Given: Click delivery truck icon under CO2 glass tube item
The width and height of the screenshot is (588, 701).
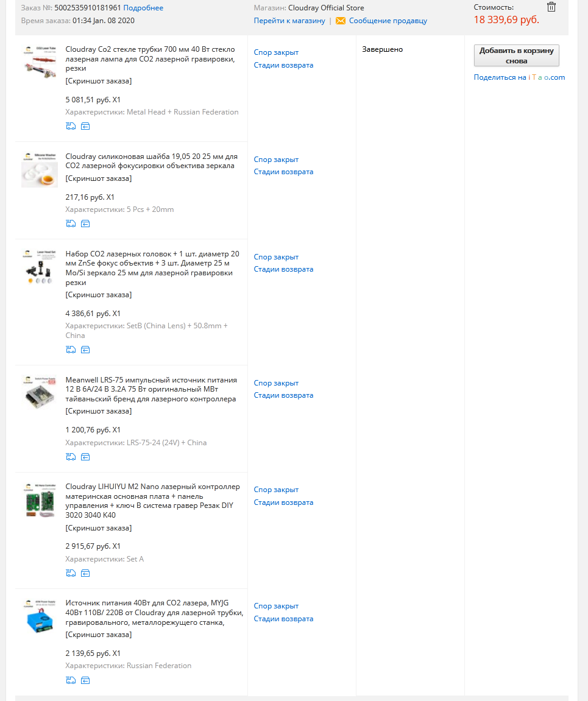Looking at the screenshot, I should (x=71, y=126).
